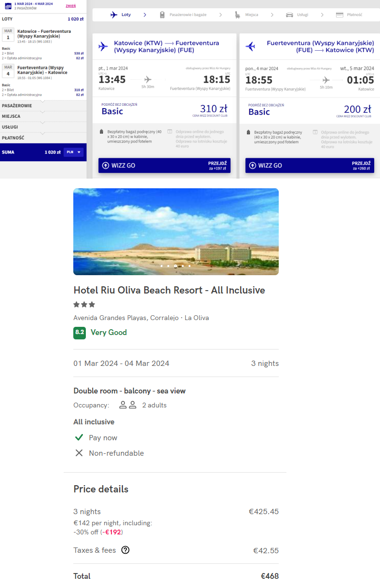Click plane icon heading Katowice to Fuerteventura card

[103, 46]
